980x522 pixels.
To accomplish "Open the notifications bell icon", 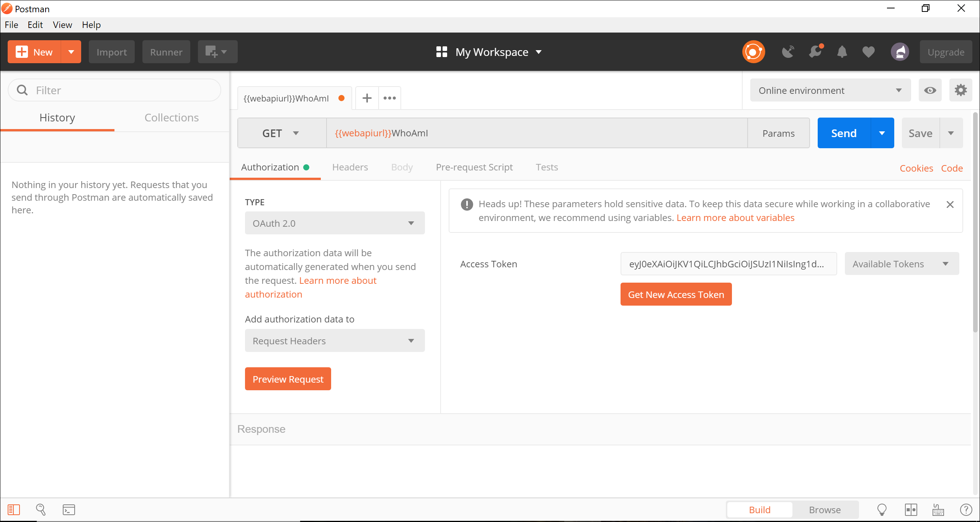I will point(842,52).
